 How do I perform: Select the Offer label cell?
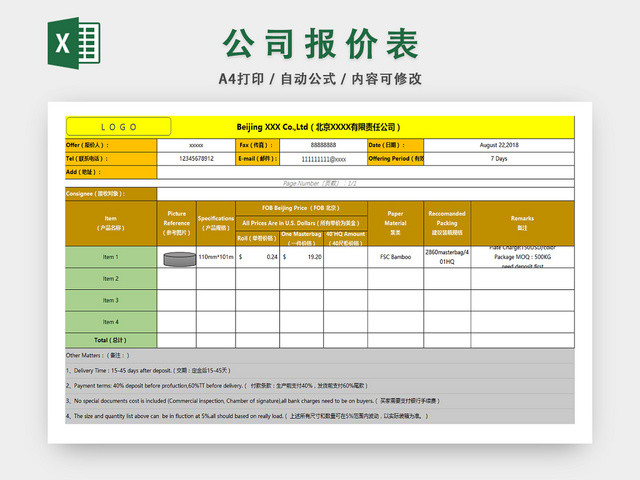(x=111, y=145)
